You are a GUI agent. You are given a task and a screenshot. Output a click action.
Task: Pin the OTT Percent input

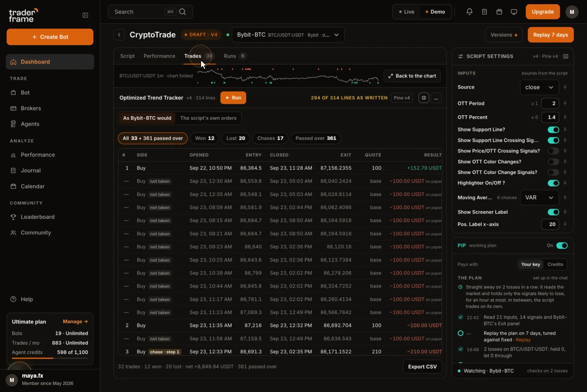pos(565,117)
